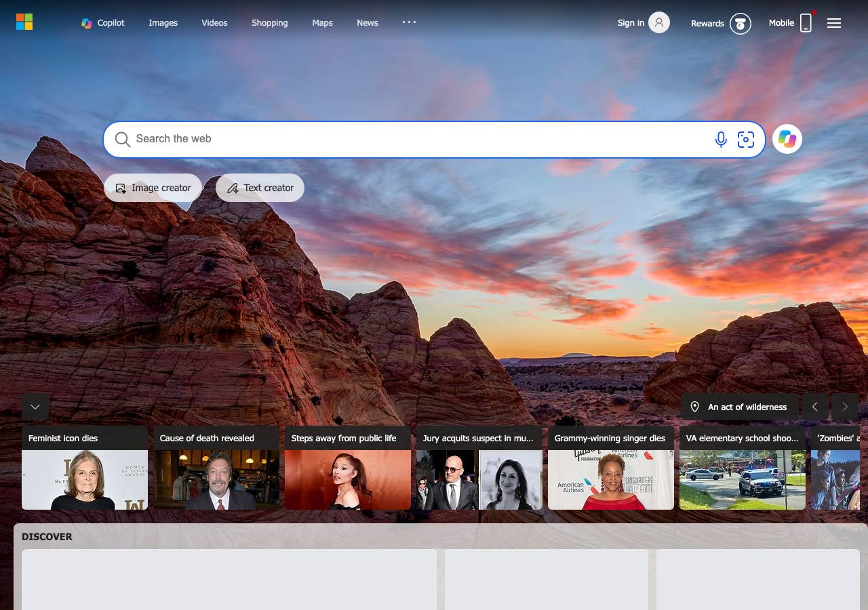Launch Copilot from the round colorful button
This screenshot has width=868, height=610.
(x=787, y=139)
